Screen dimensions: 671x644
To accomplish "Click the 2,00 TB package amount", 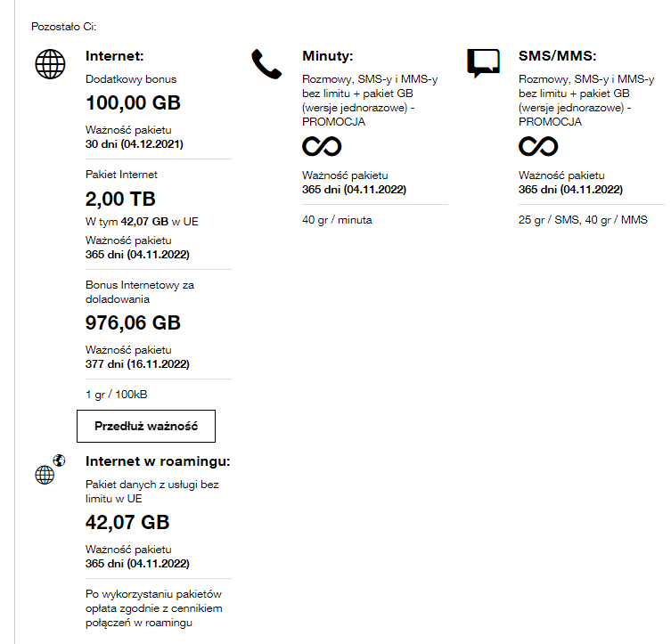I will coord(120,199).
